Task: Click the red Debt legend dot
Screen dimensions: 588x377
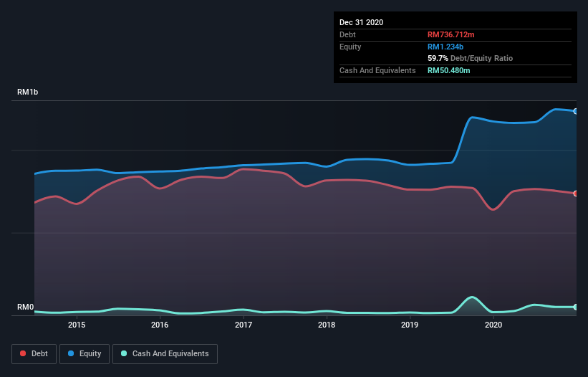Action: click(23, 353)
